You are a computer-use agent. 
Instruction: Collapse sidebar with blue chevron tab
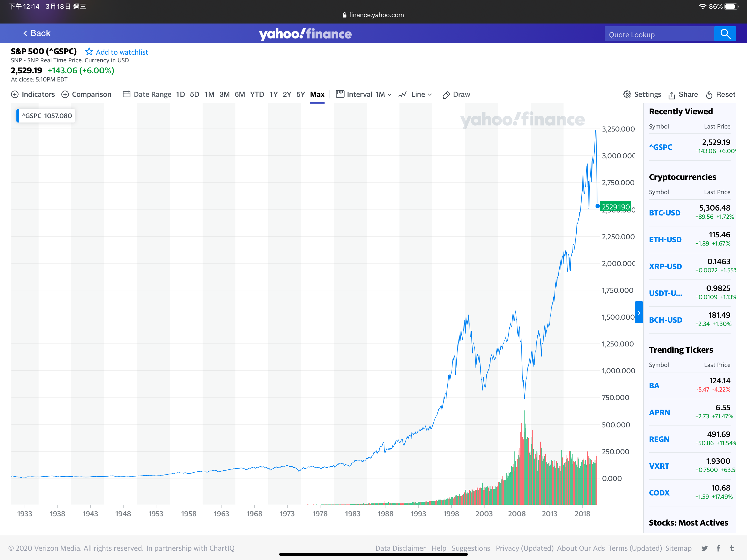639,313
